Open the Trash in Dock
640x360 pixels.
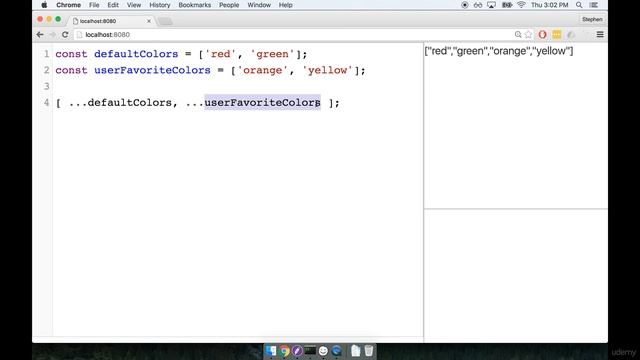point(369,351)
